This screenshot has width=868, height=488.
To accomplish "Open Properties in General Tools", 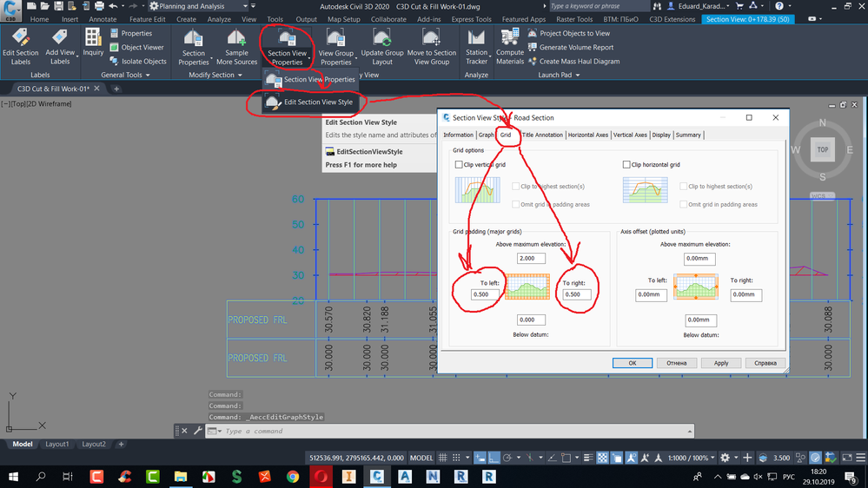I will 131,33.
